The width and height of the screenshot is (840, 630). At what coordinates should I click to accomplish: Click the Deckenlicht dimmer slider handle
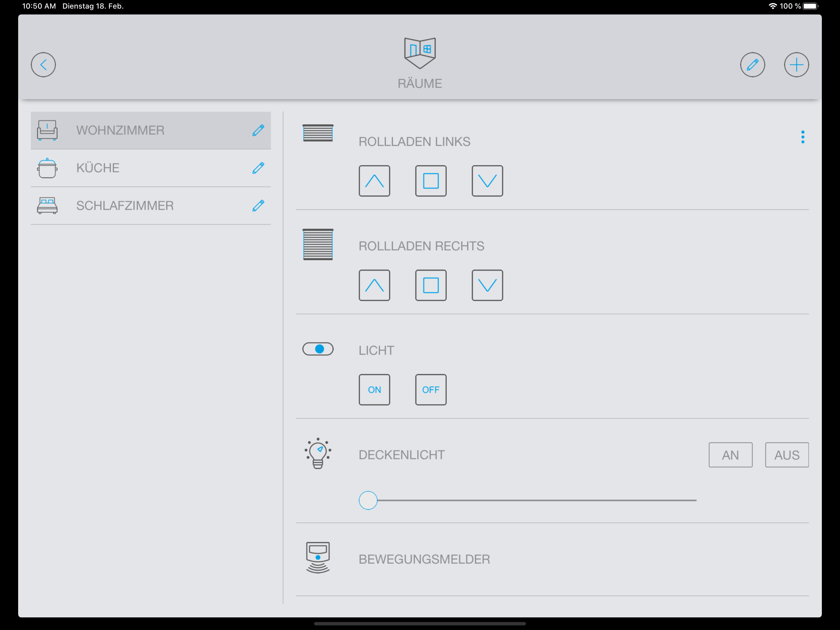[368, 500]
